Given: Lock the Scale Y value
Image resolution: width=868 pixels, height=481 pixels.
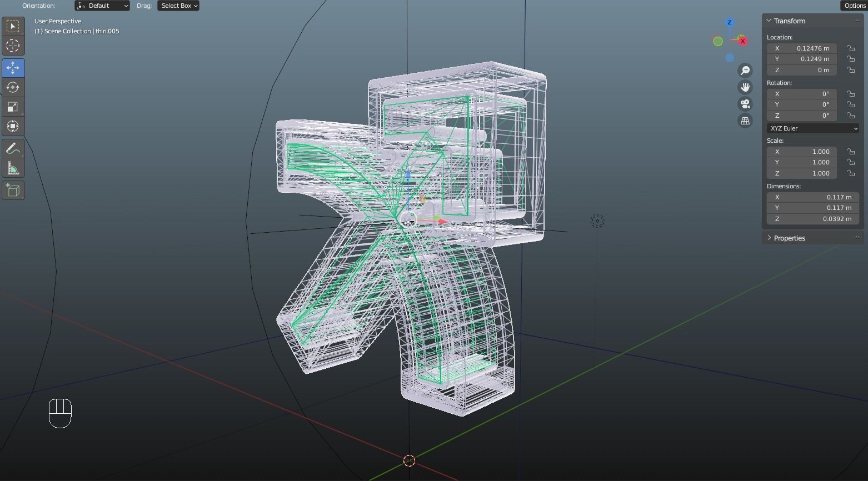Looking at the screenshot, I should pos(851,162).
